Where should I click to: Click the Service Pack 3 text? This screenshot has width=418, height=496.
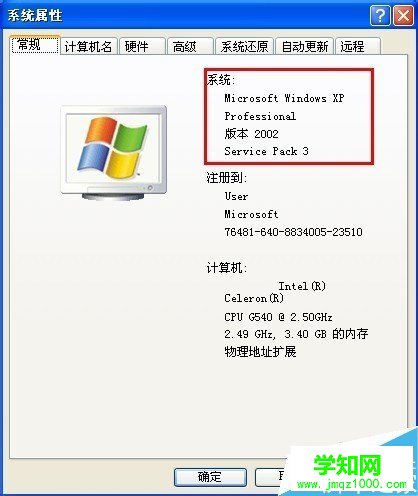(266, 151)
